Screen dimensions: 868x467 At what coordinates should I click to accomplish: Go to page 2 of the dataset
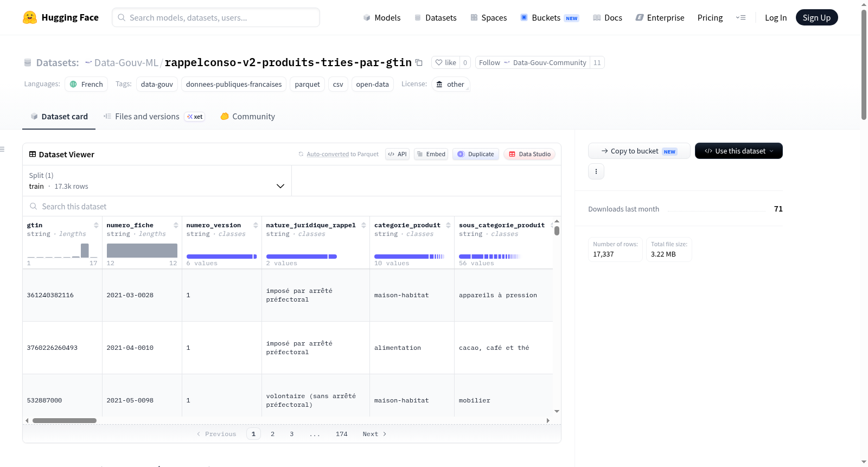point(272,434)
